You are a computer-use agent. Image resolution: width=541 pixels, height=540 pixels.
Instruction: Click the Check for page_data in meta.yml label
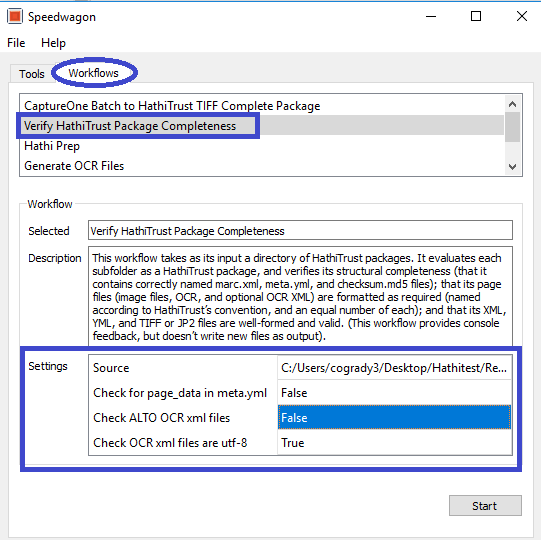180,393
